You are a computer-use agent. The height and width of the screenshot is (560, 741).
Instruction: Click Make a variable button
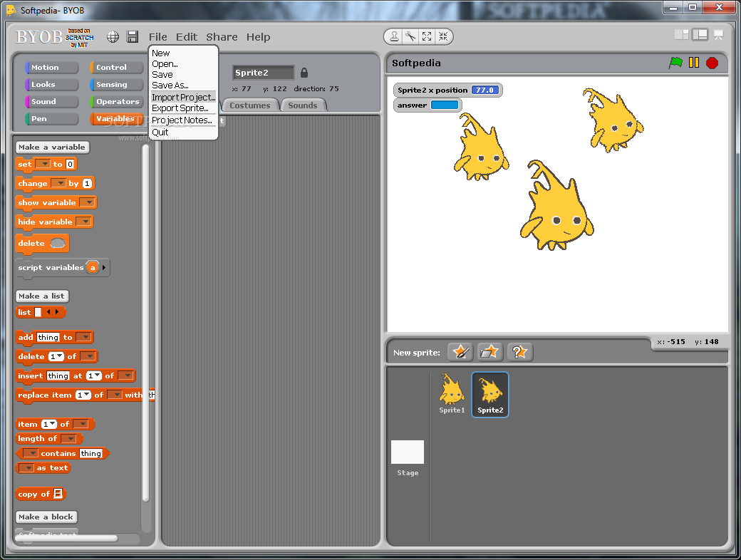(52, 147)
